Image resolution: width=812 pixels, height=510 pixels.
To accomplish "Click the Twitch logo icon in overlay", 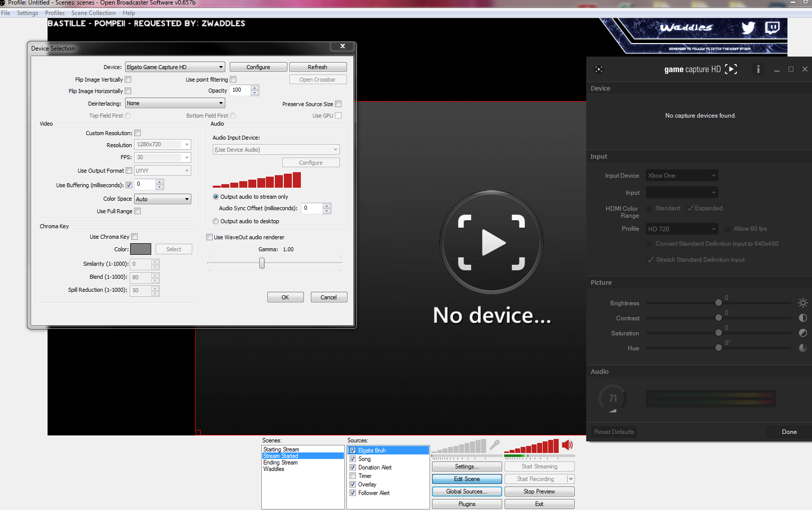I will [x=772, y=28].
